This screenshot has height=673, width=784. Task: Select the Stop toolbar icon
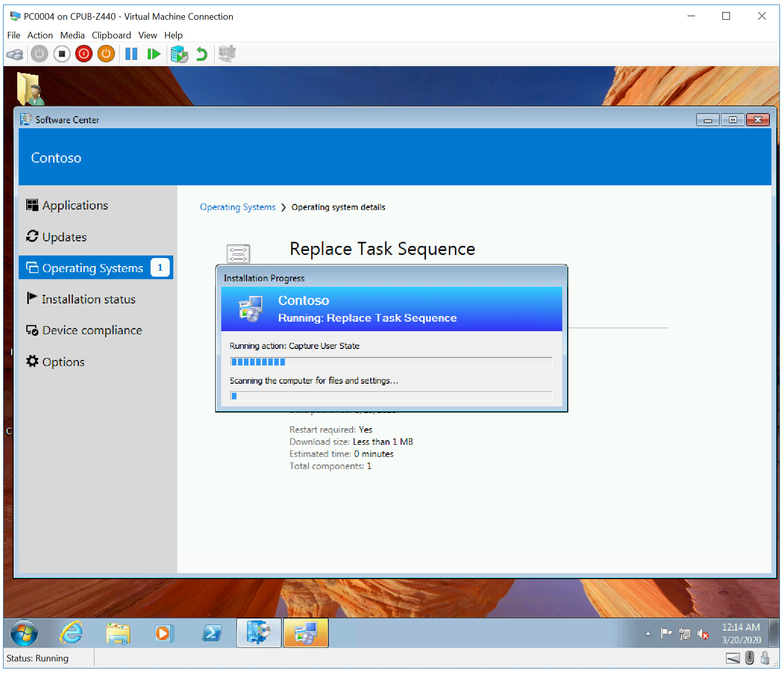[62, 54]
